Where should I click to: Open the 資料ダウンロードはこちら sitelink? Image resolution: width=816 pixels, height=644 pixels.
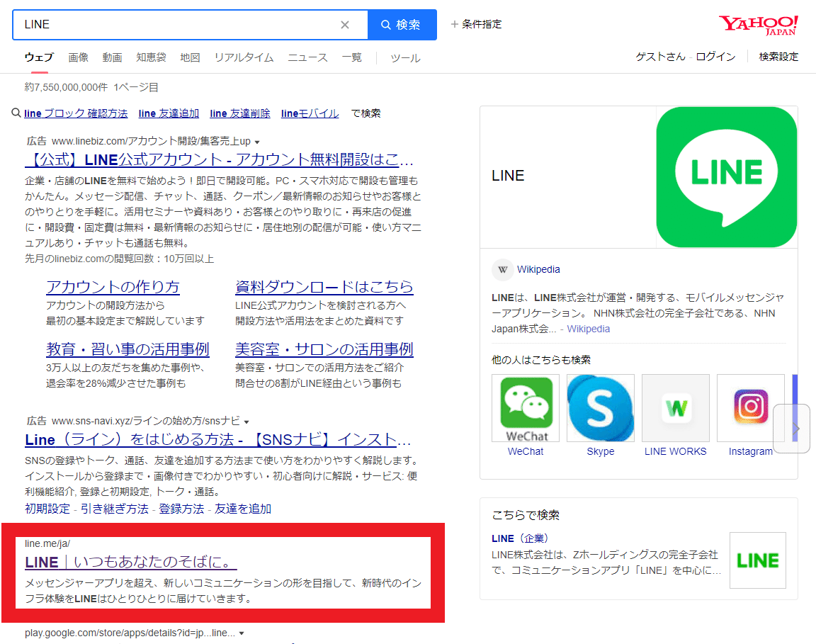pos(324,287)
